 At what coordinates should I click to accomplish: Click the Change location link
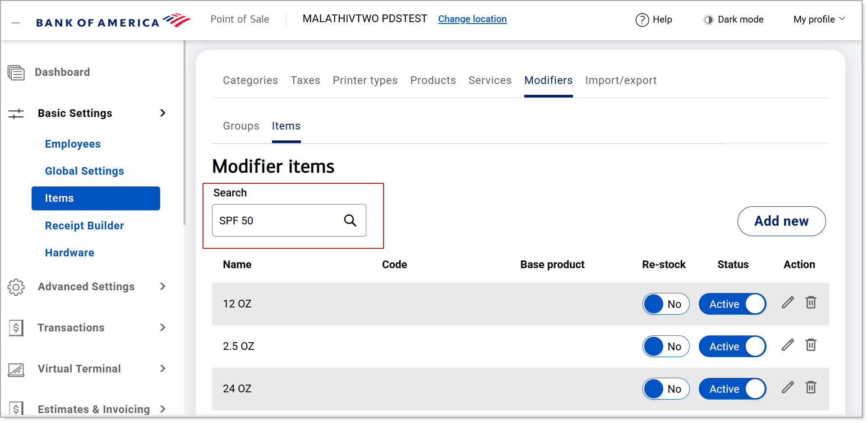click(x=472, y=19)
